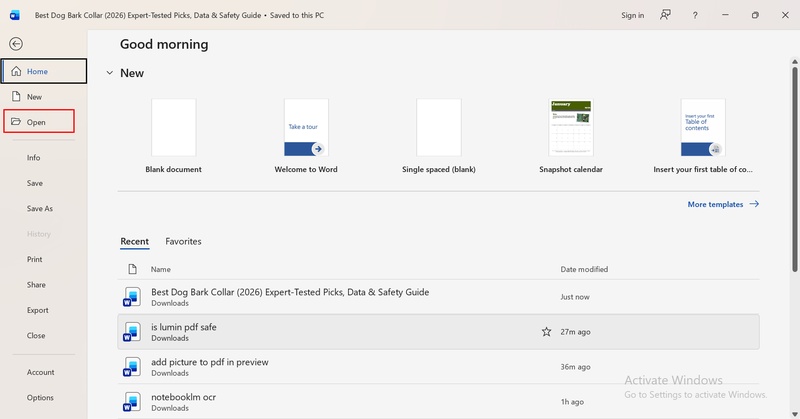Click the document icon in list header

click(132, 269)
